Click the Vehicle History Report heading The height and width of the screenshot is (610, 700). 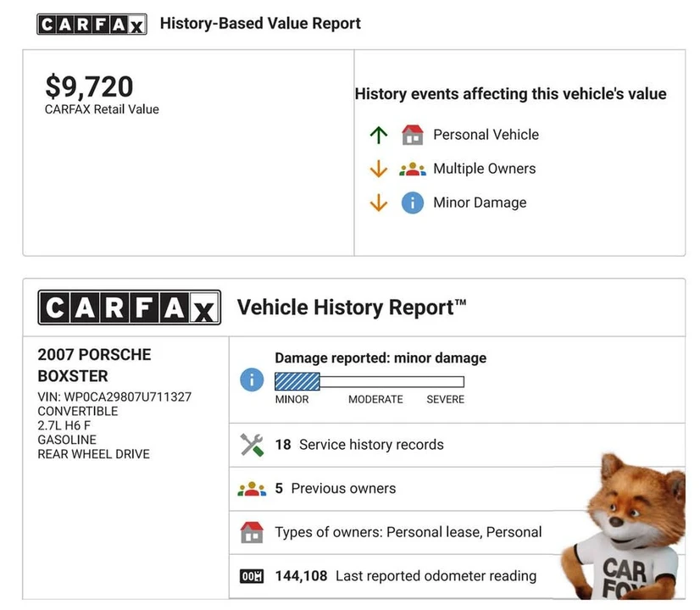[x=352, y=308]
